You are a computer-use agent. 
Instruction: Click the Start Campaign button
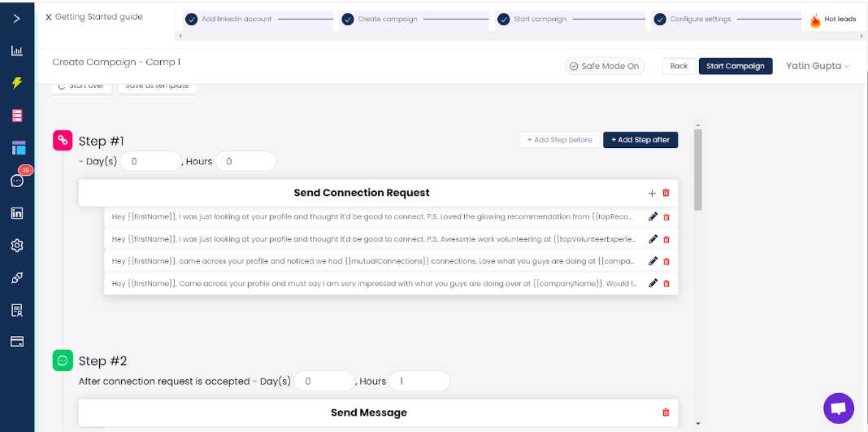[736, 66]
